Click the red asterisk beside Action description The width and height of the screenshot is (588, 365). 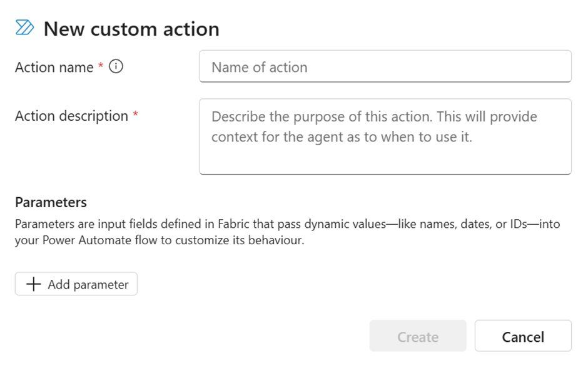135,116
